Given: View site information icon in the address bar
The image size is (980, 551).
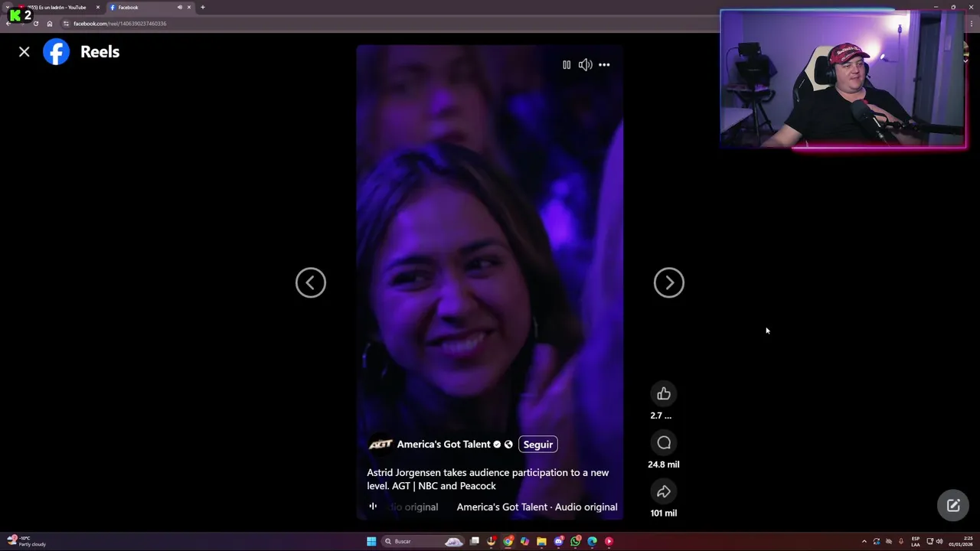Looking at the screenshot, I should (66, 24).
